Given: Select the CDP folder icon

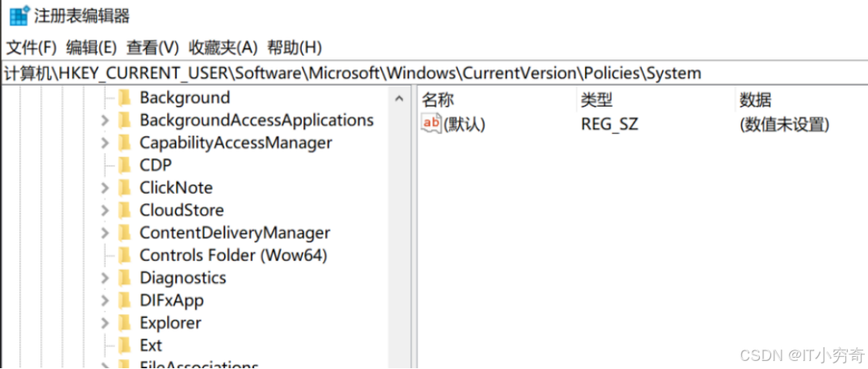Looking at the screenshot, I should (125, 165).
